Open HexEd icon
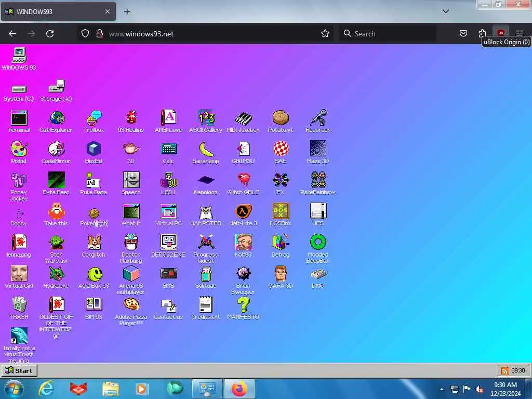 point(94,152)
